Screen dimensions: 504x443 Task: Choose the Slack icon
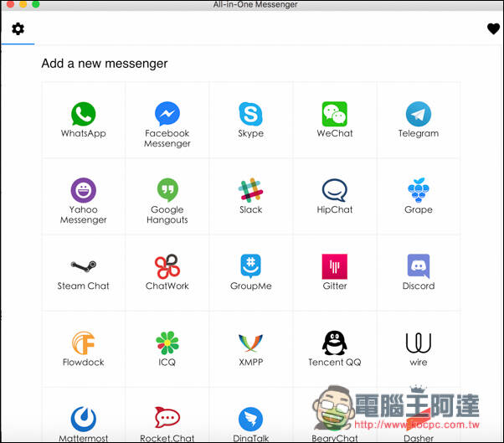coord(250,190)
